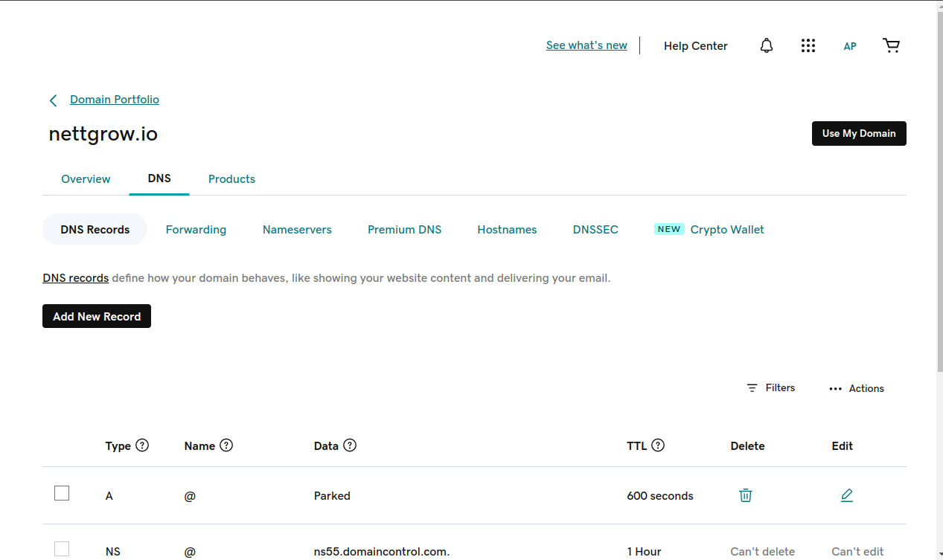Image resolution: width=943 pixels, height=560 pixels.
Task: Edit the A record with pencil icon
Action: pyautogui.click(x=846, y=495)
